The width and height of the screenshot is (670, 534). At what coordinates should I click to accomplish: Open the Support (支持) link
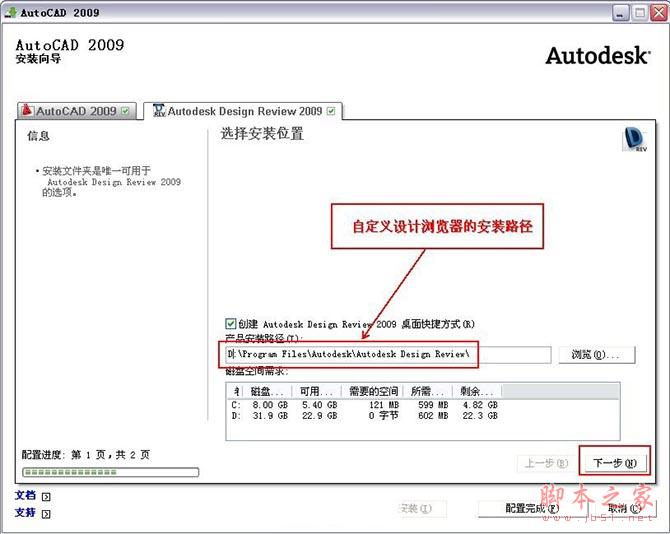point(25,512)
